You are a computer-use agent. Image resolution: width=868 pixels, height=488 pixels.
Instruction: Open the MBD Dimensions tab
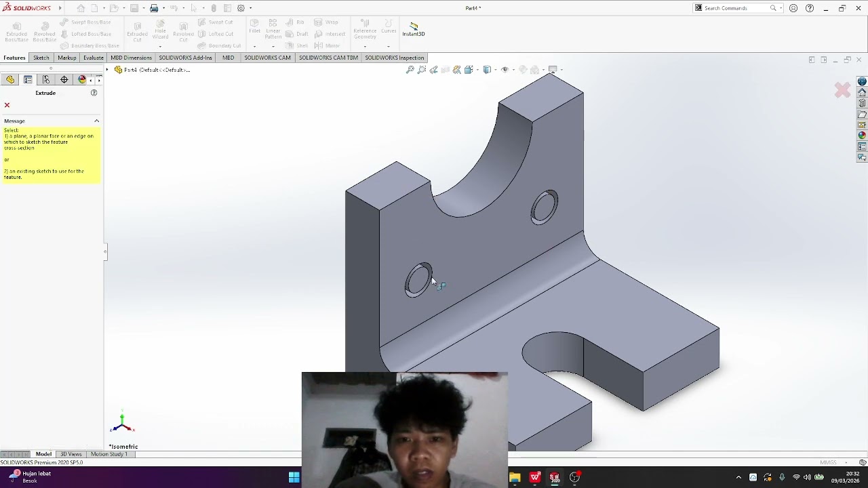tap(131, 58)
